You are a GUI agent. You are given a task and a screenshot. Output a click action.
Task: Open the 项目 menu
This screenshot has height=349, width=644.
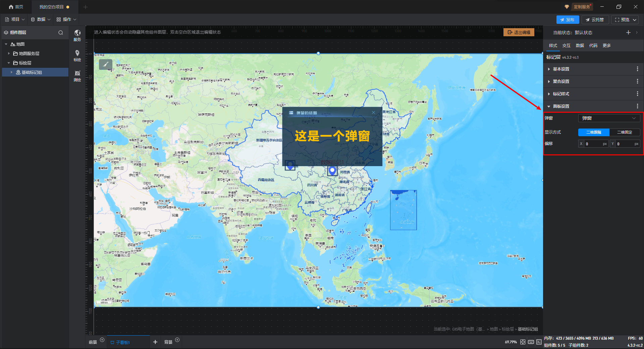click(15, 19)
